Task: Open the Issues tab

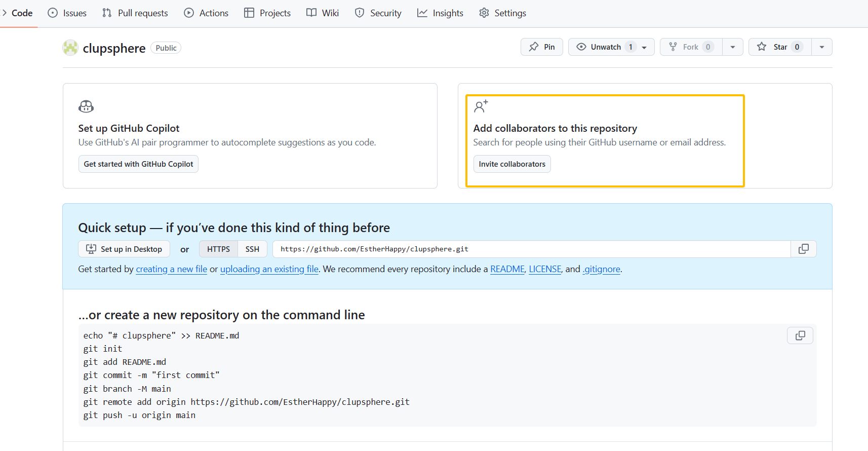Action: point(67,13)
